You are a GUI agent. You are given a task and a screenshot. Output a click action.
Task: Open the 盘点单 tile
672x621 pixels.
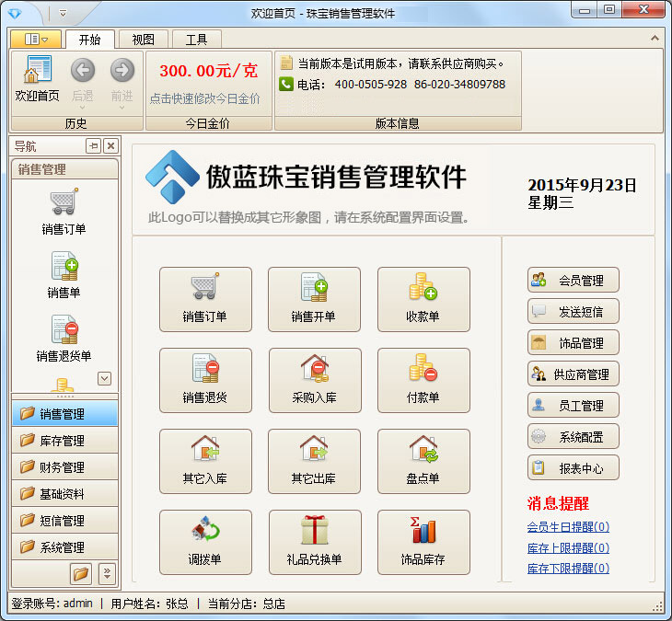click(423, 461)
